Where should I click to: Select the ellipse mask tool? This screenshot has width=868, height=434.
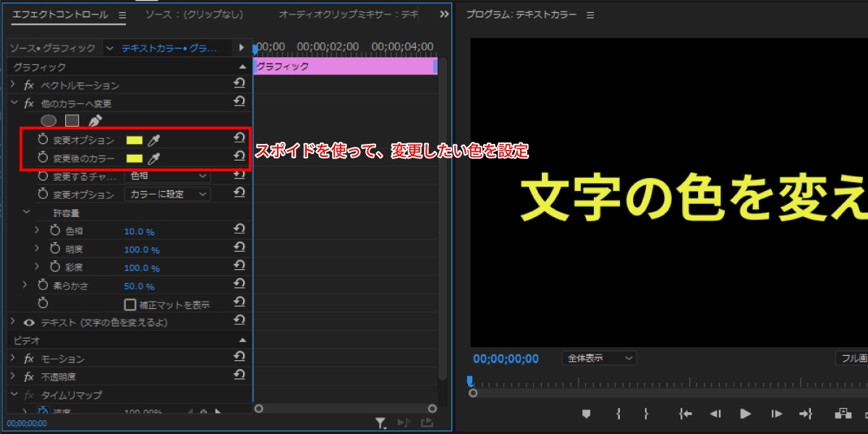pyautogui.click(x=48, y=121)
